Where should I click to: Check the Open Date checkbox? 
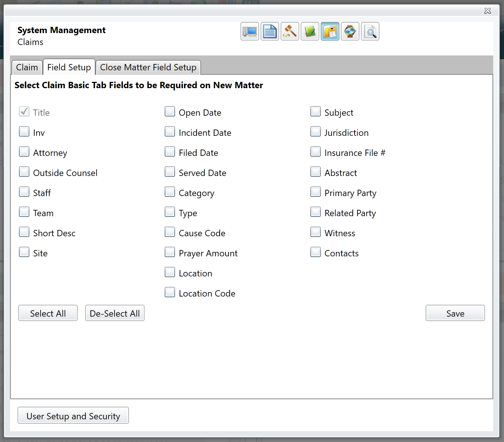170,112
